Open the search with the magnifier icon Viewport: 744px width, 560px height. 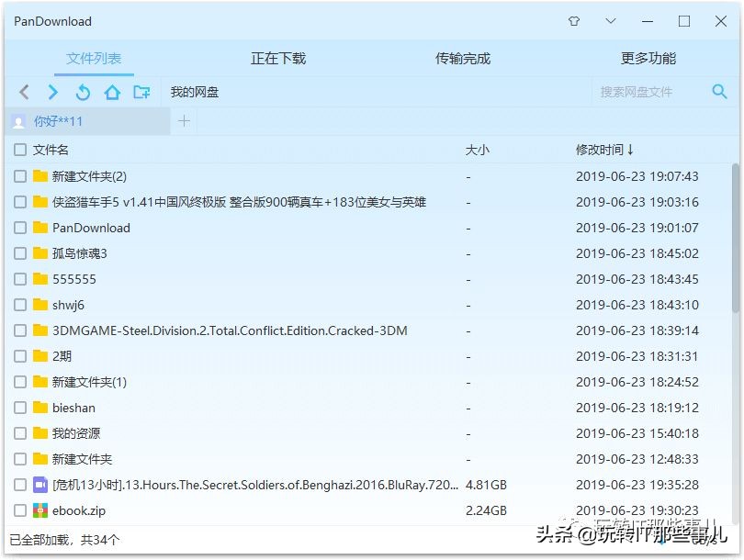point(719,92)
